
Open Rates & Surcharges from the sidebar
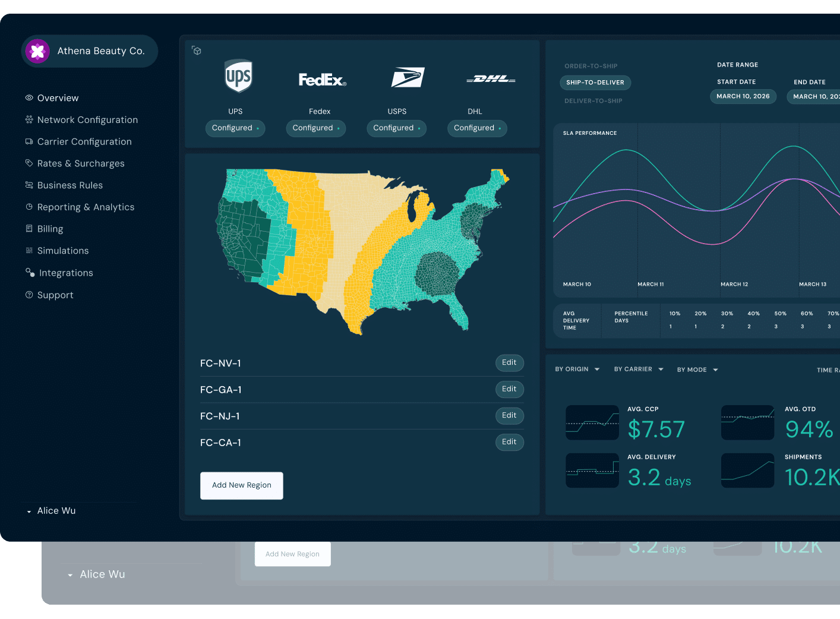tap(81, 163)
